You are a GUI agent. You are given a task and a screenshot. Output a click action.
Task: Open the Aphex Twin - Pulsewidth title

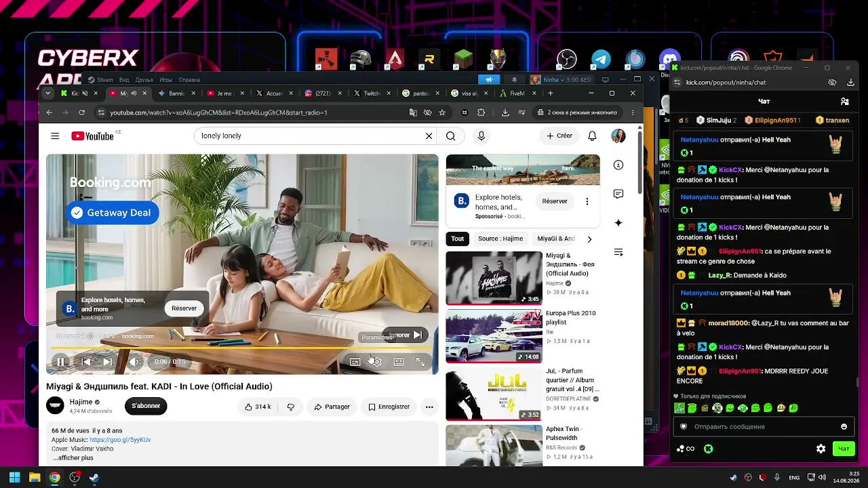pos(564,434)
